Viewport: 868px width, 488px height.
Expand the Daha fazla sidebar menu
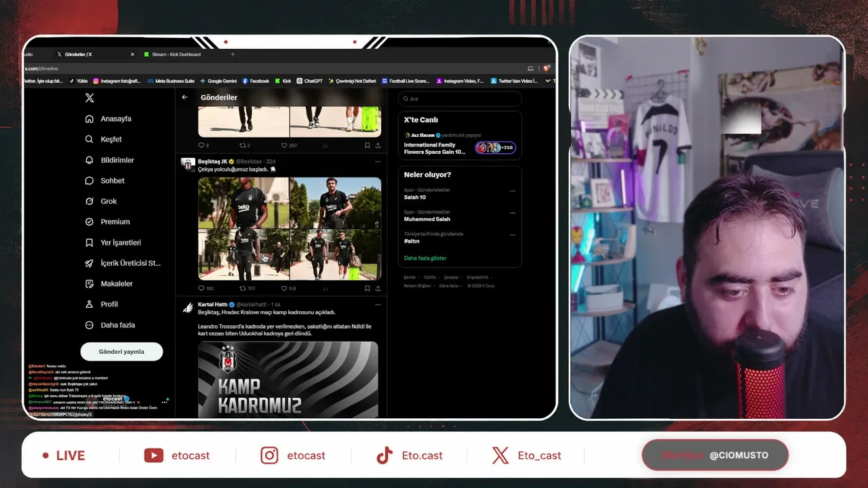[x=110, y=325]
